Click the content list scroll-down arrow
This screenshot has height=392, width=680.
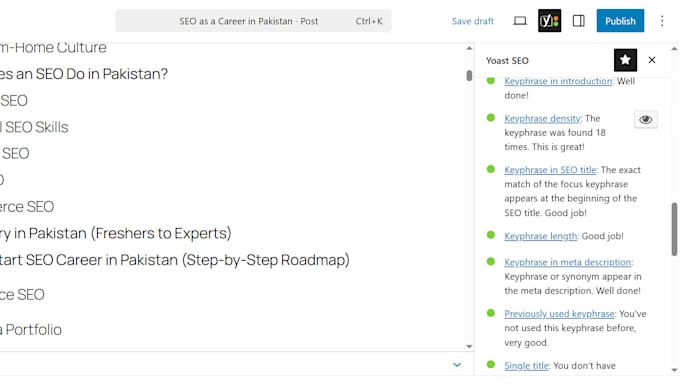coord(469,346)
